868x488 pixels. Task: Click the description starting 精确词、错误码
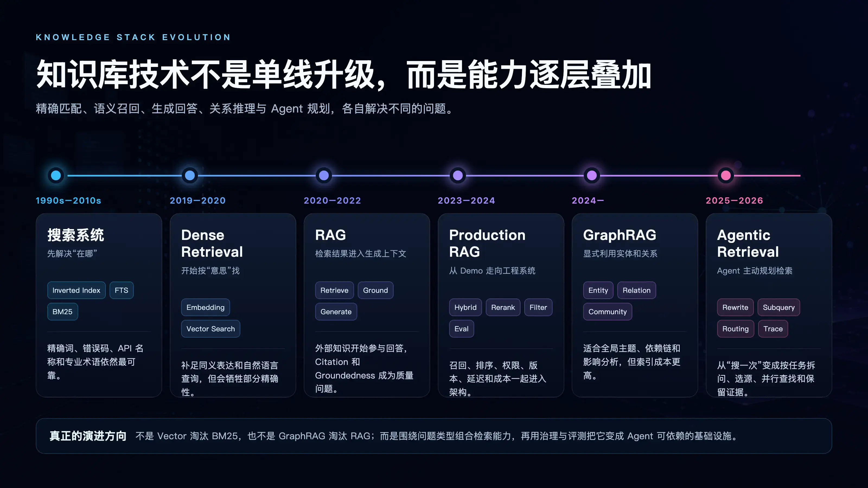96,362
